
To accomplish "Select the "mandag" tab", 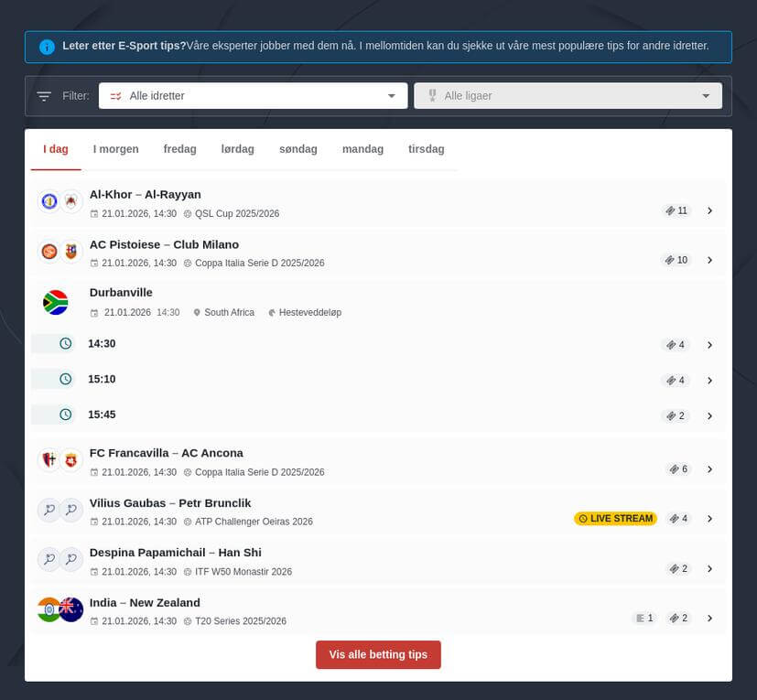I will pos(362,148).
